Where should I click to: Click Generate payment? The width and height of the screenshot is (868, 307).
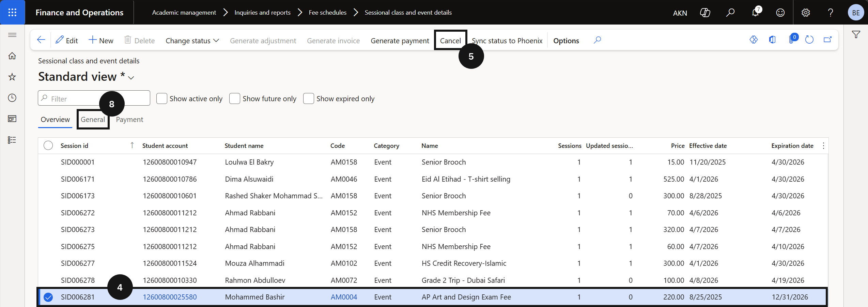tap(400, 41)
